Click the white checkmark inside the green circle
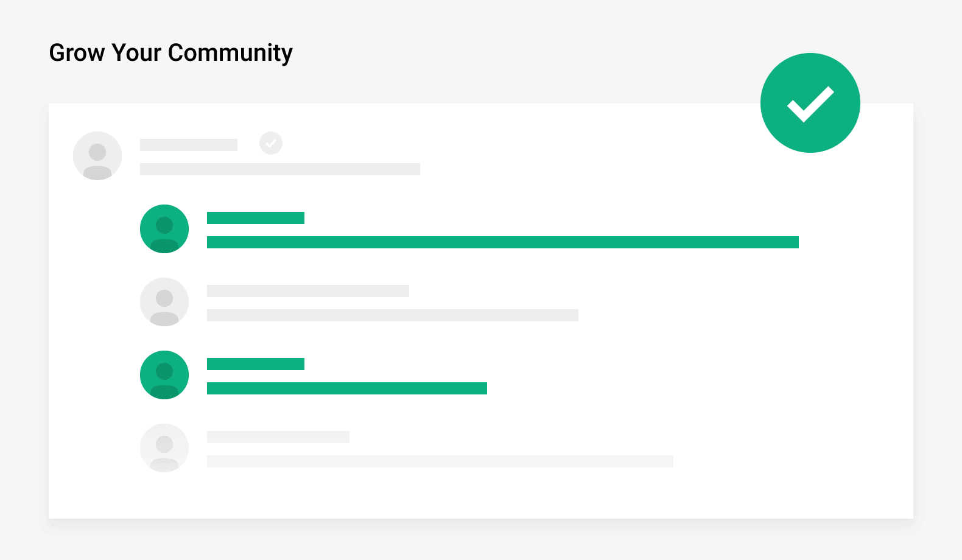 click(810, 104)
